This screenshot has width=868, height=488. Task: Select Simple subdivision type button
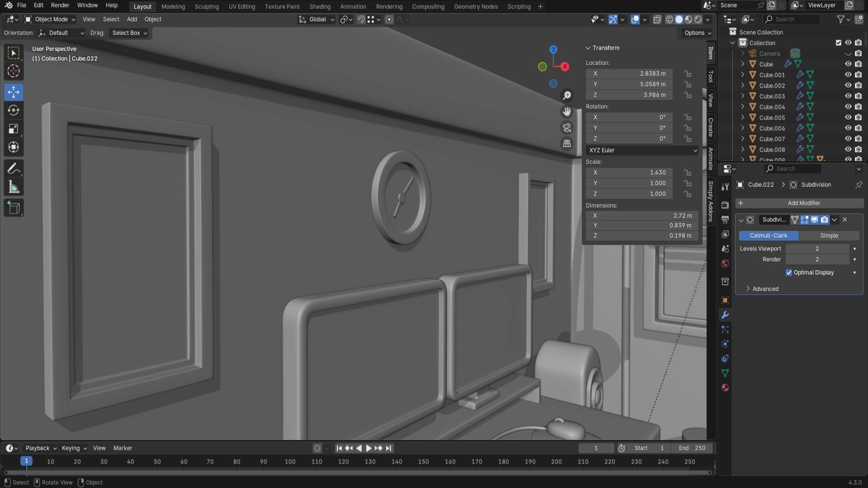(x=829, y=236)
